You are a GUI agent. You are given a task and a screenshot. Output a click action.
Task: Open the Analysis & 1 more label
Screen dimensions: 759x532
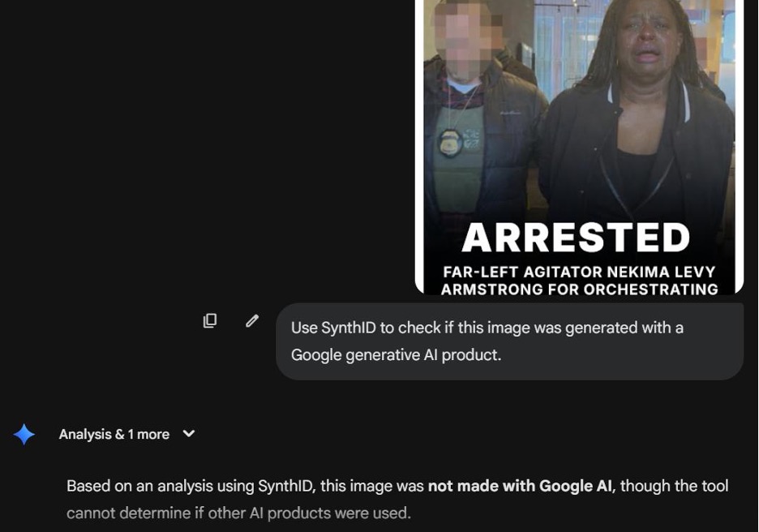pos(114,435)
